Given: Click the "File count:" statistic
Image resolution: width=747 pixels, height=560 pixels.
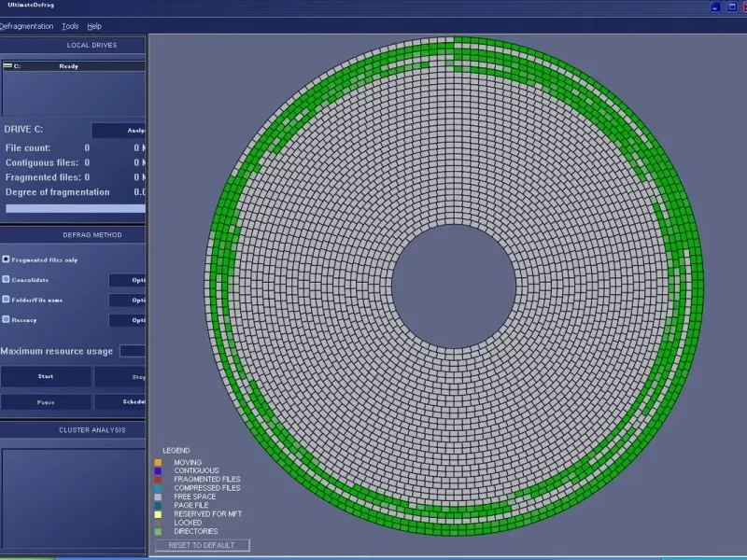Looking at the screenshot, I should (x=28, y=148).
